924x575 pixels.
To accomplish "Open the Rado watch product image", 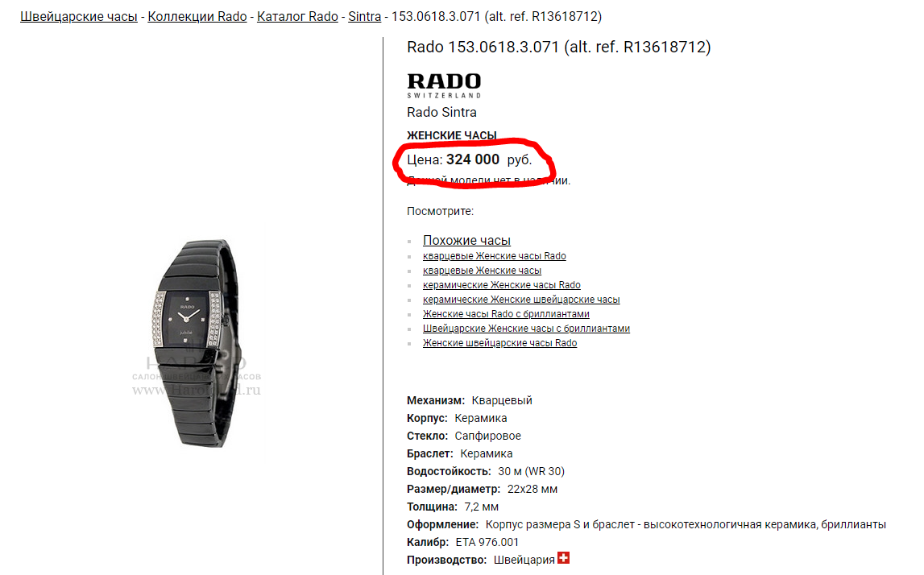I will click(197, 343).
